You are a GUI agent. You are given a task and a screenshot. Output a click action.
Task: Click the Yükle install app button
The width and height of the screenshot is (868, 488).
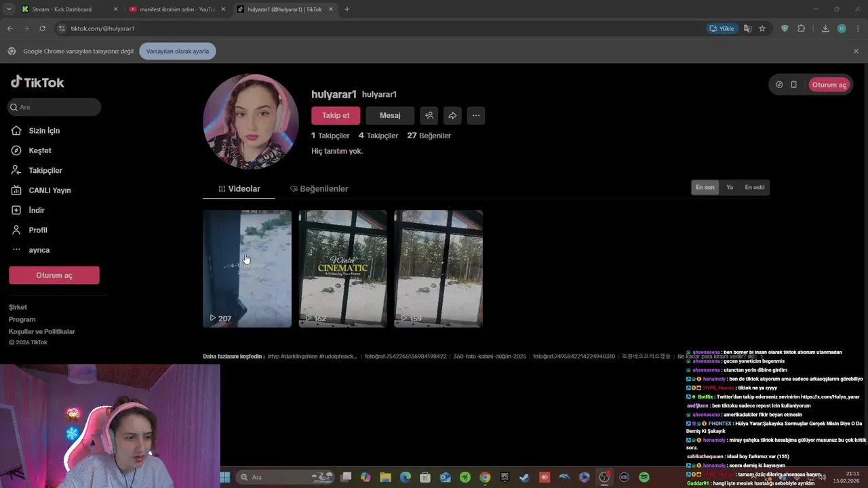coord(722,28)
